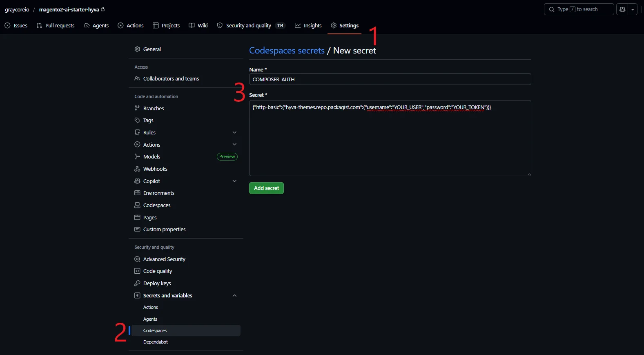Open the Copilot chat icon in header

coord(622,9)
